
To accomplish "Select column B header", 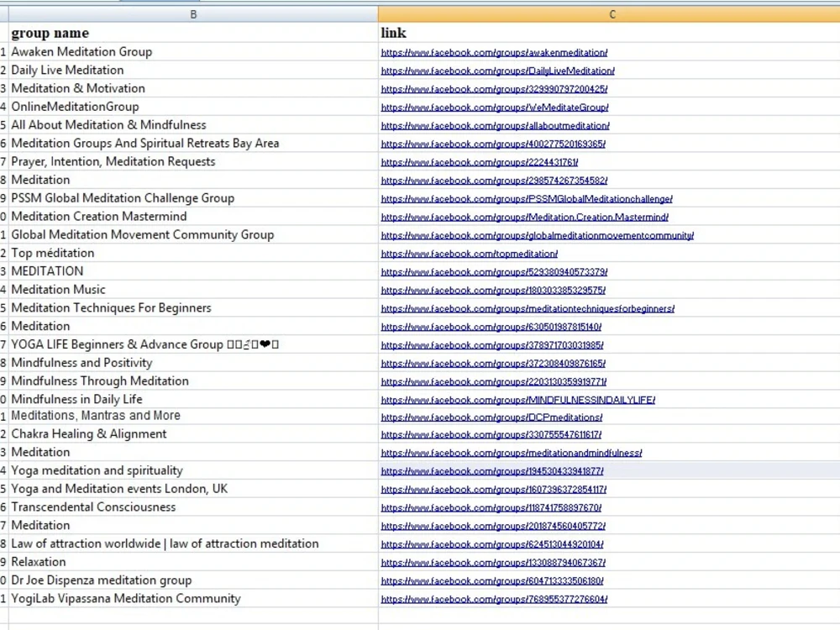I will pos(193,14).
